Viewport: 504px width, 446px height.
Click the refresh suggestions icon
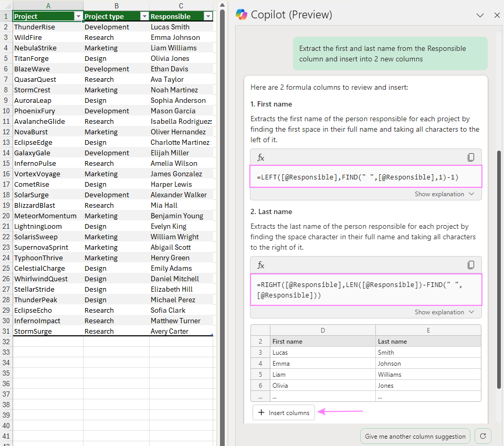click(483, 436)
